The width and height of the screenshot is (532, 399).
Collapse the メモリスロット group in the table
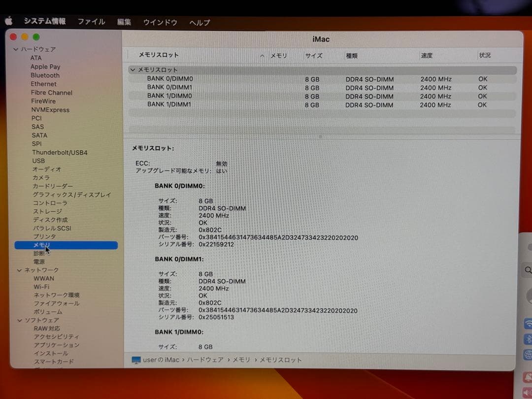132,69
